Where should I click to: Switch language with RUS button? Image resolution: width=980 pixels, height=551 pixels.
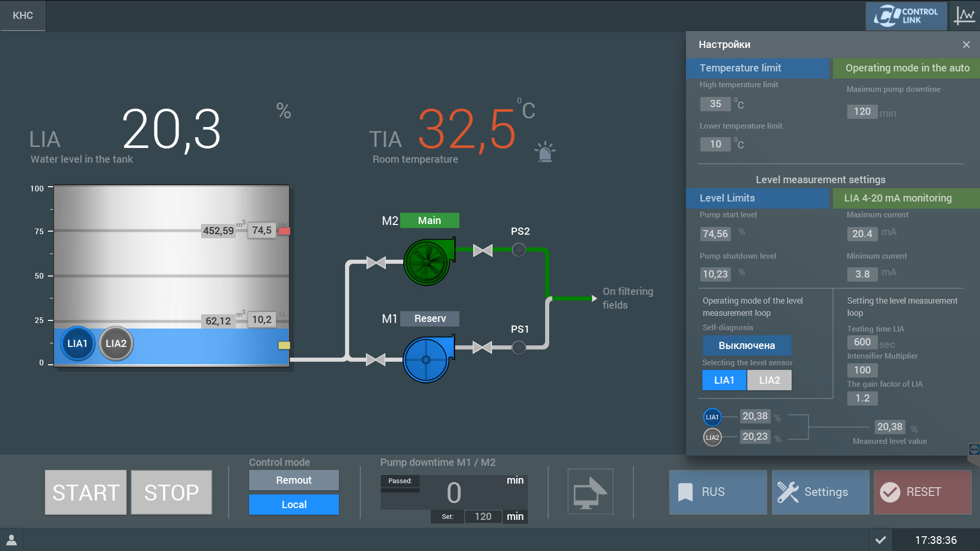tap(718, 492)
